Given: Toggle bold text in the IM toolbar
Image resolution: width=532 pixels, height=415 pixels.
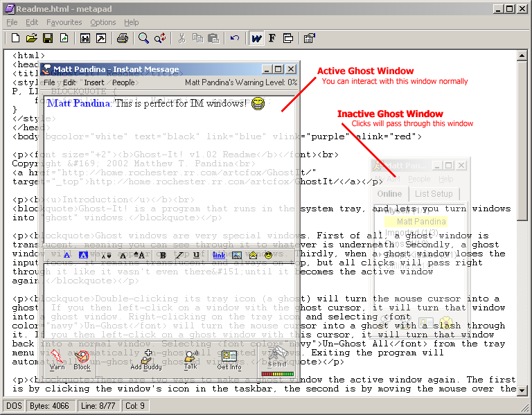Looking at the screenshot, I should point(161,255).
